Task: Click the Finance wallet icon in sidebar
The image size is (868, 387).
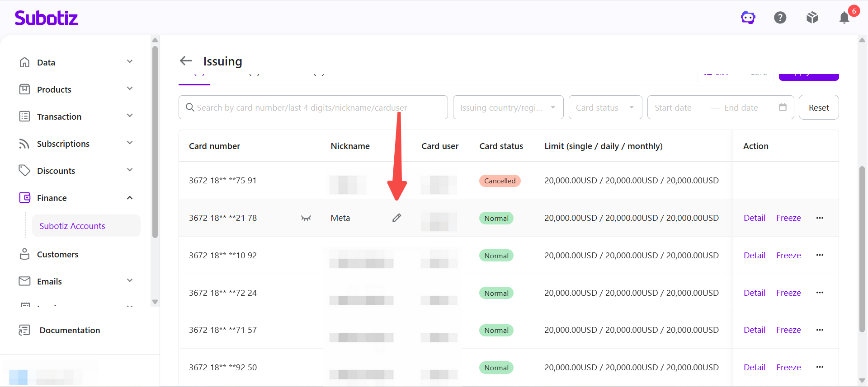Action: (24, 198)
